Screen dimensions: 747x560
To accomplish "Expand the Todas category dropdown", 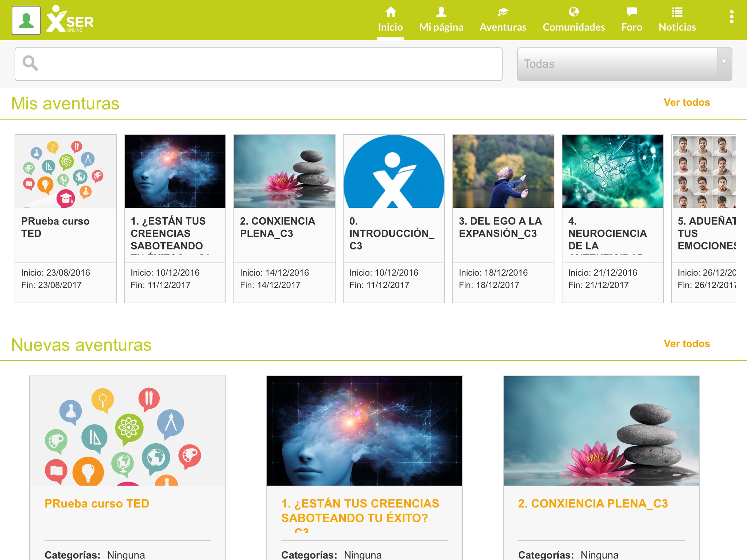I will 616,64.
